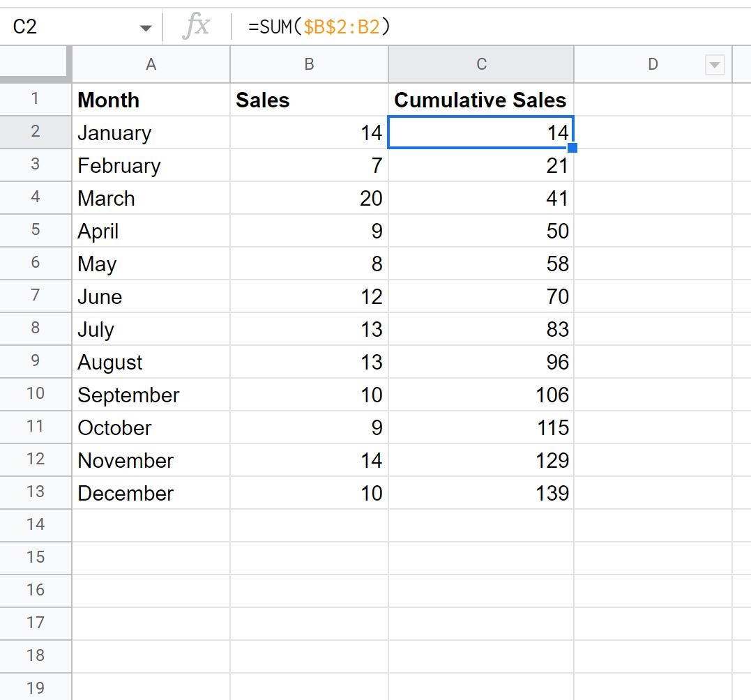Image resolution: width=751 pixels, height=700 pixels.
Task: Click the blue fill handle on cell C2
Action: coord(572,148)
